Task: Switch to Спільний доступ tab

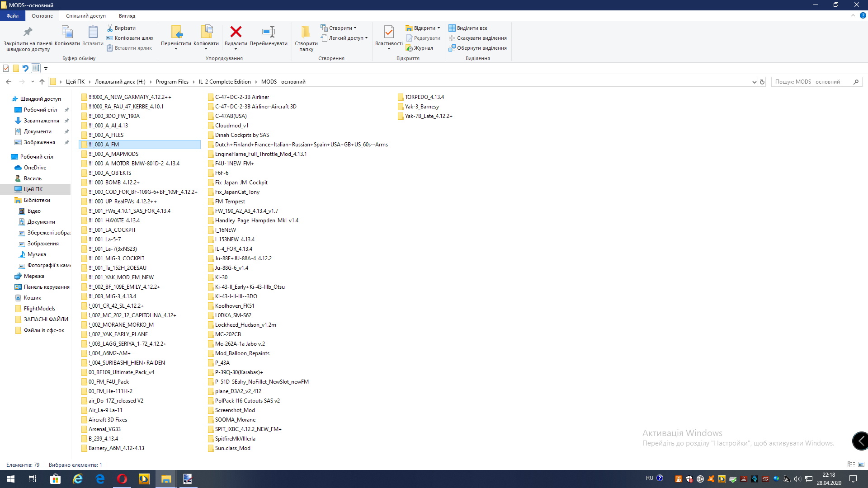Action: 86,15
